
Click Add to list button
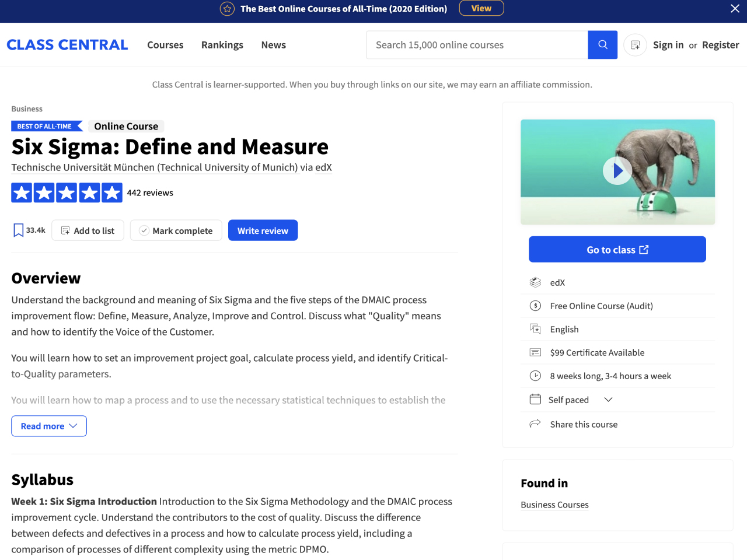tap(88, 230)
